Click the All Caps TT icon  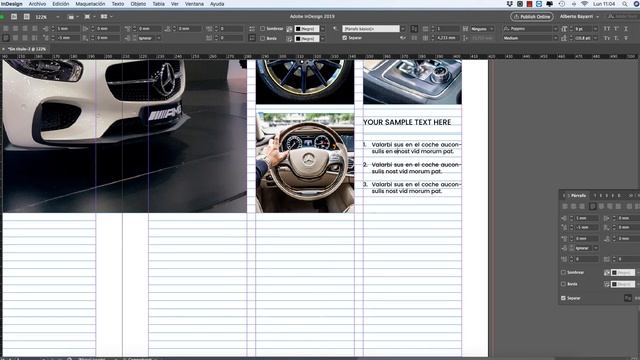[x=607, y=29]
